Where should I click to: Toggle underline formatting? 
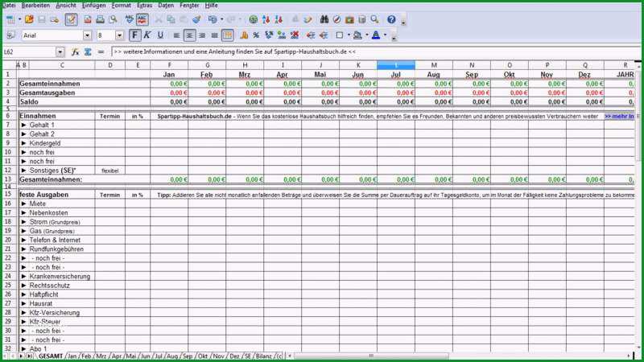pyautogui.click(x=160, y=35)
